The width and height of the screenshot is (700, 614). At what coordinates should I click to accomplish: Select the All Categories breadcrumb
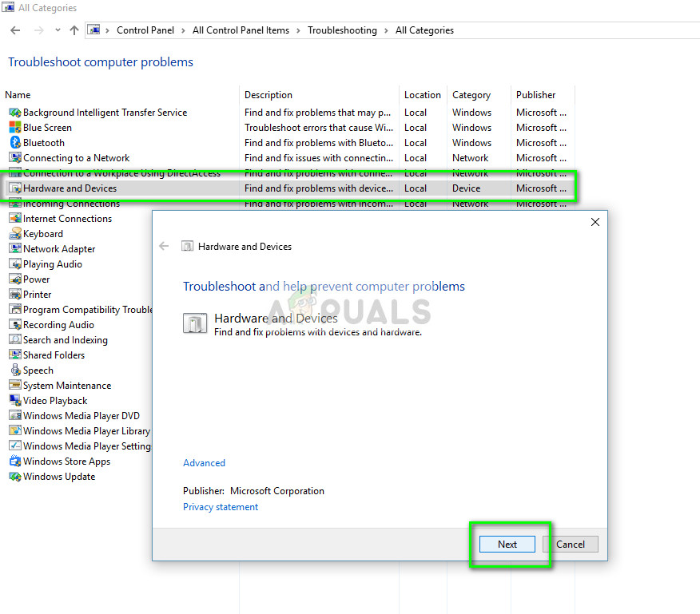[424, 30]
